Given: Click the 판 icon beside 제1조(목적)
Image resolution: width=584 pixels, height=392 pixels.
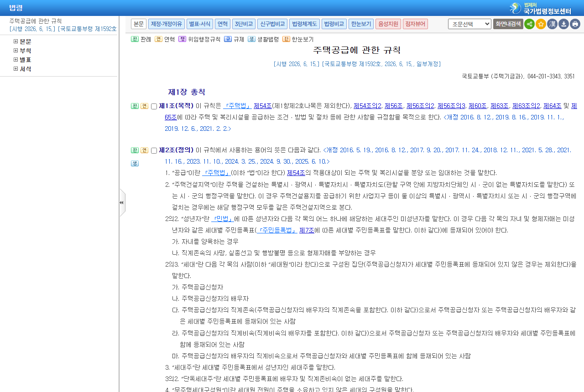Looking at the screenshot, I should pyautogui.click(x=135, y=106).
